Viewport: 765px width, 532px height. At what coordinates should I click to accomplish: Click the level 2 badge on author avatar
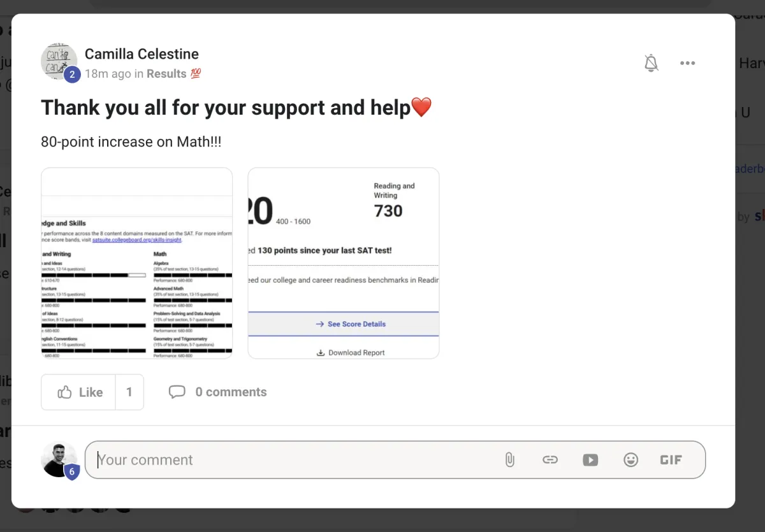pos(72,75)
